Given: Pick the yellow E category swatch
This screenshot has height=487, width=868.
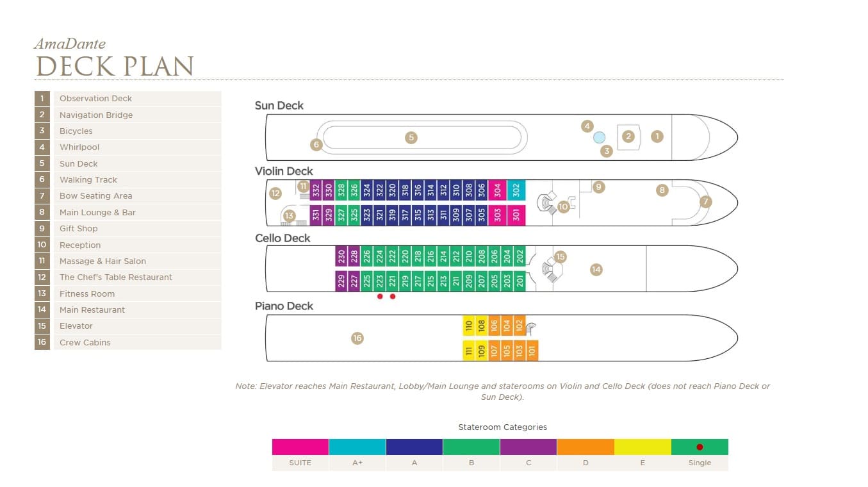Looking at the screenshot, I should click(643, 447).
